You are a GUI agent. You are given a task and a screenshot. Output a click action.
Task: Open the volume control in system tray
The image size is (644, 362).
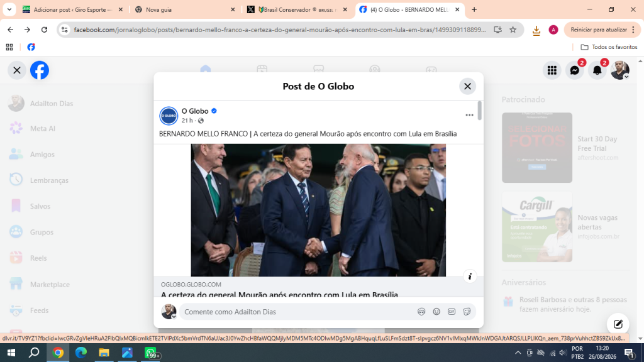pos(563,353)
